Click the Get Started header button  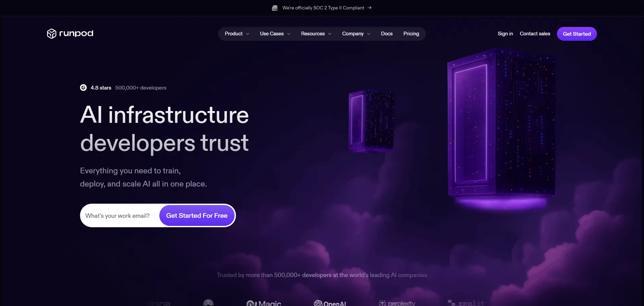click(x=577, y=34)
